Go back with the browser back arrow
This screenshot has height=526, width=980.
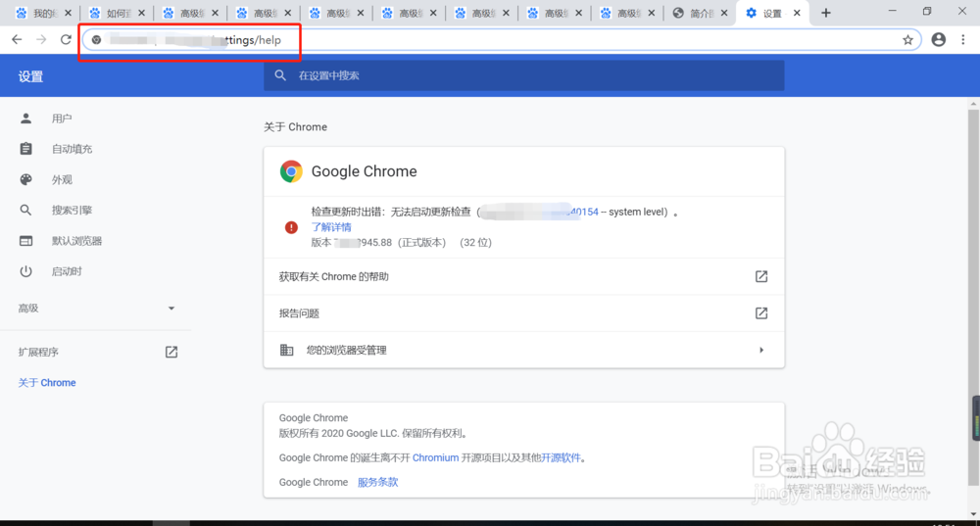click(17, 40)
